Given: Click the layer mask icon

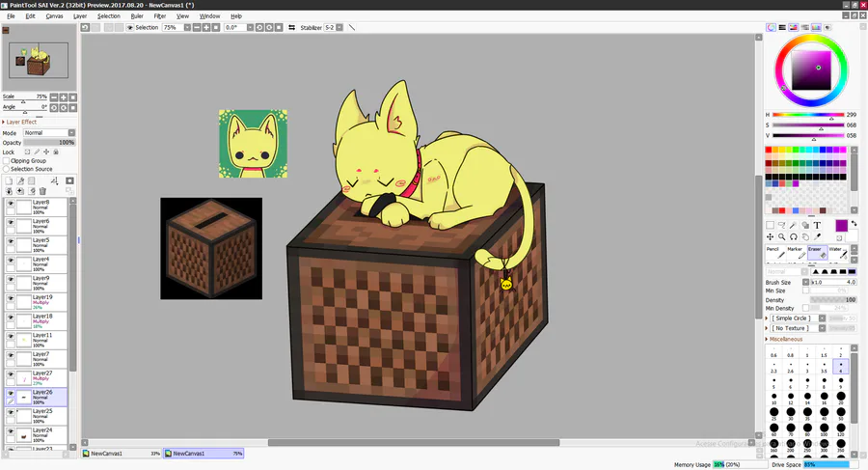Looking at the screenshot, I should 69,180.
